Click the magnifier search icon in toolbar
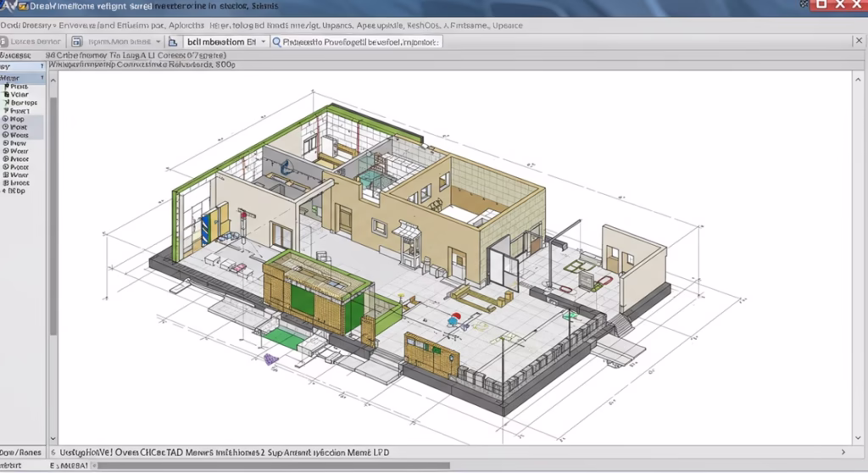 pos(277,42)
